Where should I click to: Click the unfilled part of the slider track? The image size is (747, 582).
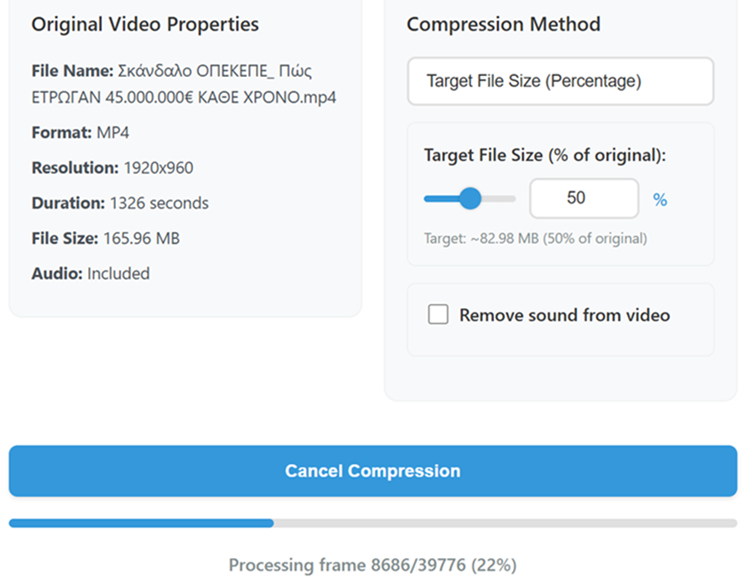500,199
